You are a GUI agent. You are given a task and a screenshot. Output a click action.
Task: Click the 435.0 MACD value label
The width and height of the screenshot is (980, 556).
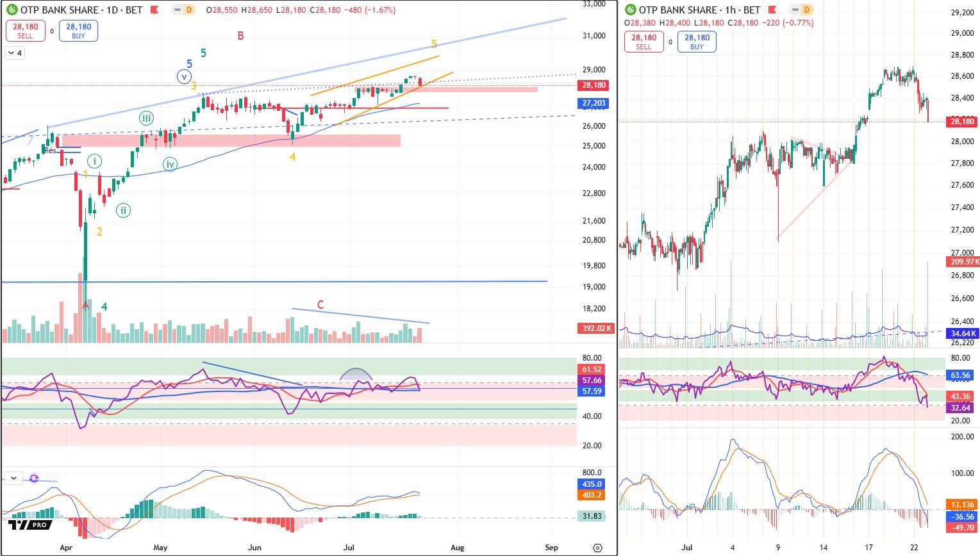[591, 484]
